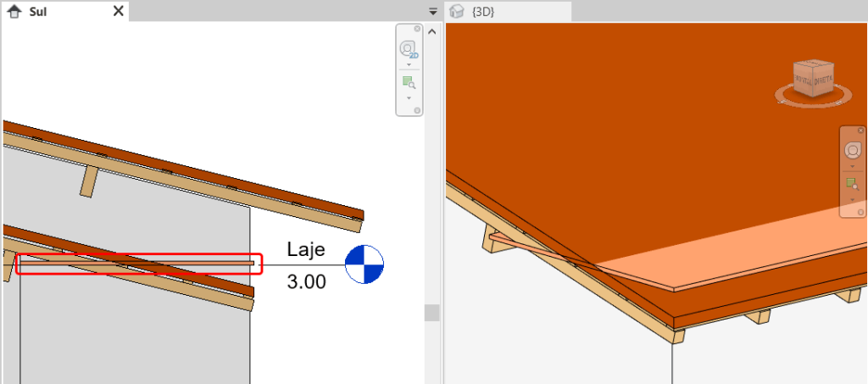Click zoom tool in 3D view navigation bar

click(852, 184)
